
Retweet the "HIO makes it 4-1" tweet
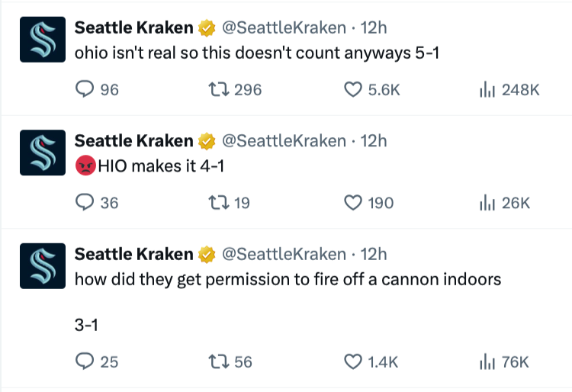click(219, 202)
